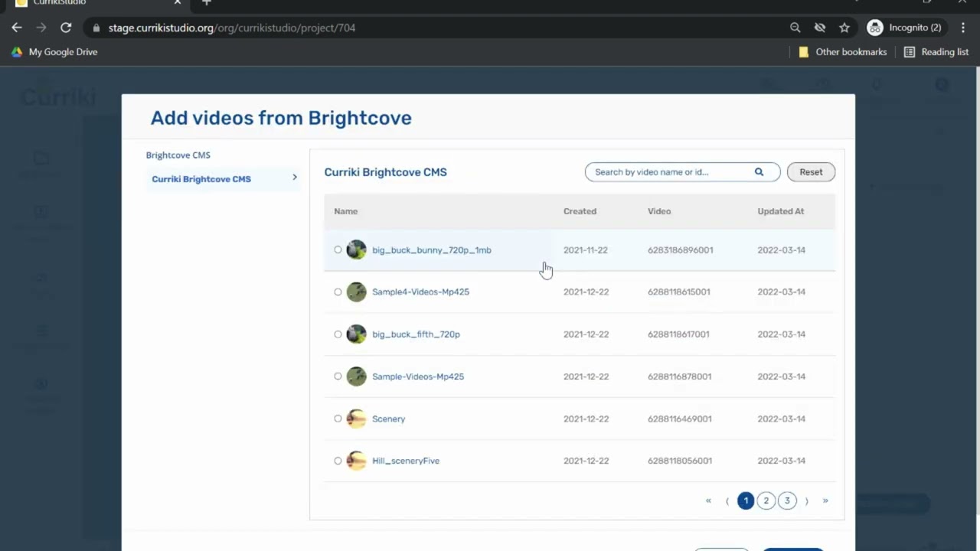Click big_buck_bunny_720p_1mb video name
Viewport: 980px width, 551px height.
coord(432,250)
